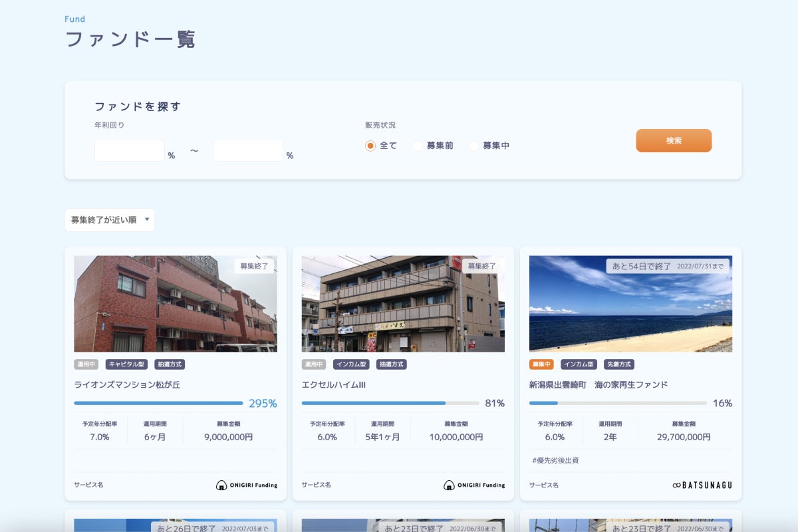The image size is (798, 532).
Task: Click the 9,000,000円 amount
Action: (228, 437)
